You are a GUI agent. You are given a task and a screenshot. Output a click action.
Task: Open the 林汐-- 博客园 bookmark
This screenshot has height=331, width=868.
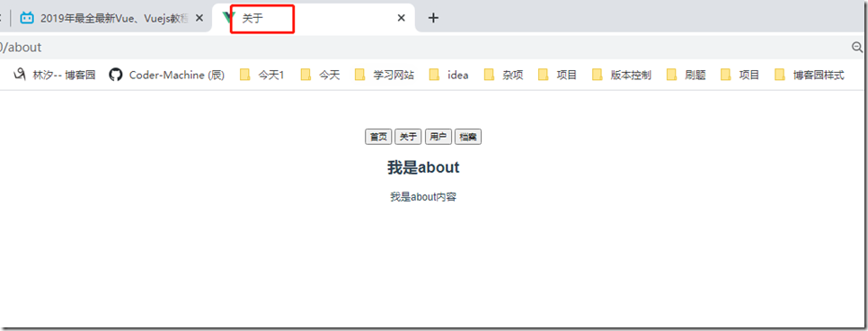click(x=55, y=75)
